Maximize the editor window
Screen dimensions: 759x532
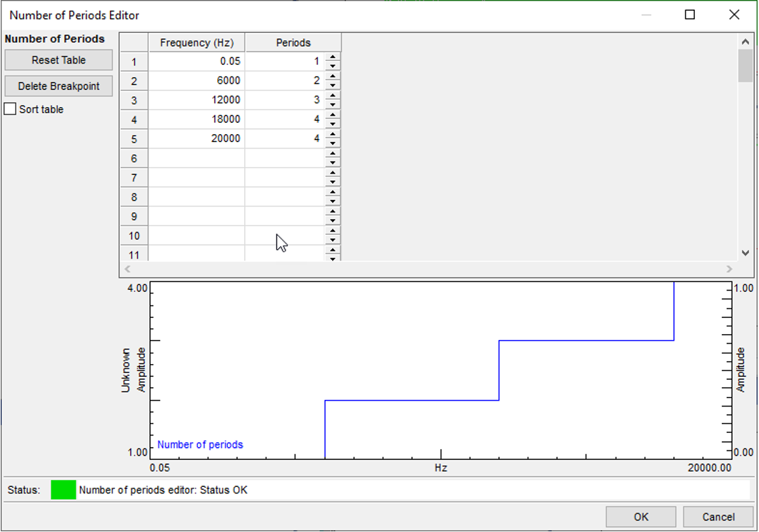[x=690, y=15]
